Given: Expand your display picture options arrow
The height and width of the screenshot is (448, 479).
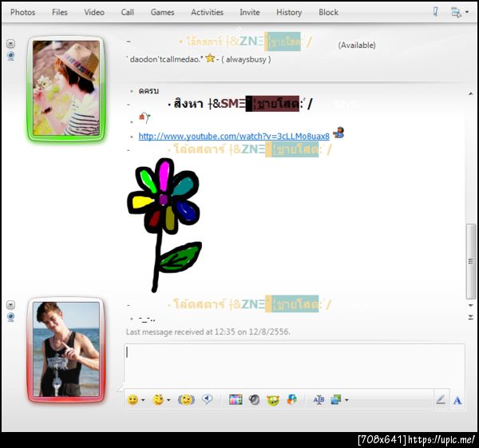Looking at the screenshot, I should (x=10, y=305).
